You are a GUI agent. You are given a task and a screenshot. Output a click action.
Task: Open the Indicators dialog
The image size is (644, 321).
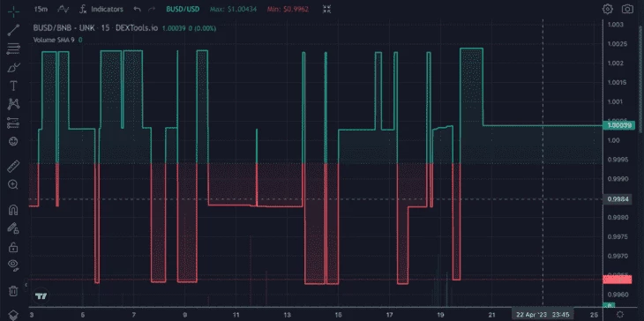coord(101,9)
